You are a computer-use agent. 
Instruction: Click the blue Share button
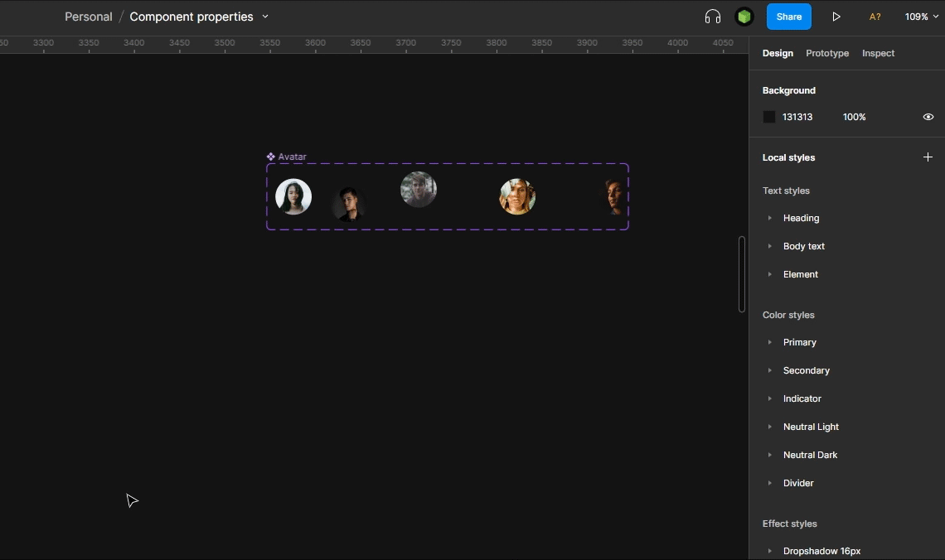(x=788, y=16)
